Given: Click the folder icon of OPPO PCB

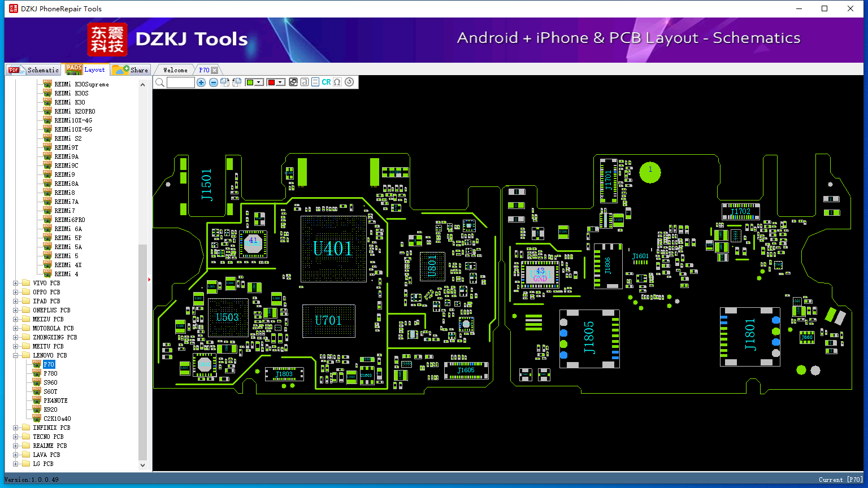Looking at the screenshot, I should coord(26,292).
